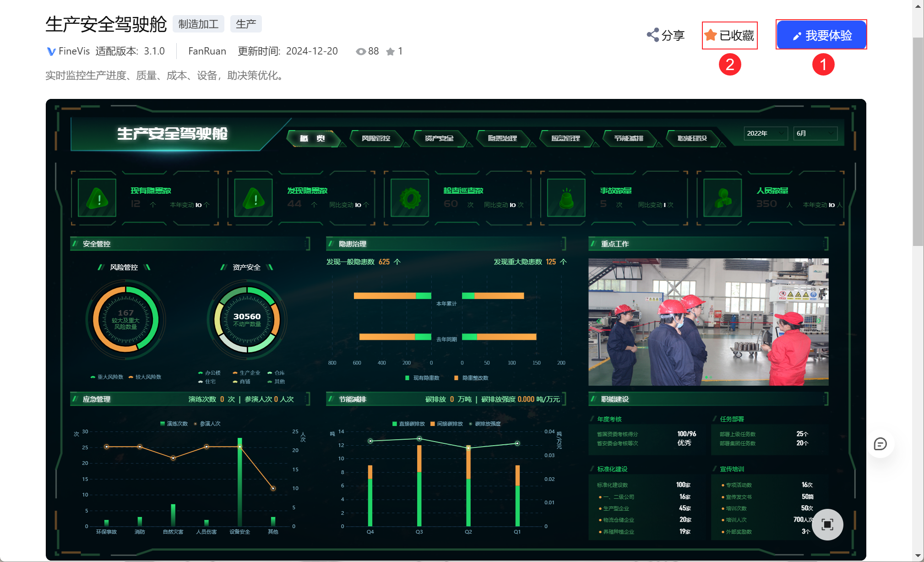The width and height of the screenshot is (924, 562).
Task: Click the FineVis logo icon
Action: click(x=51, y=51)
